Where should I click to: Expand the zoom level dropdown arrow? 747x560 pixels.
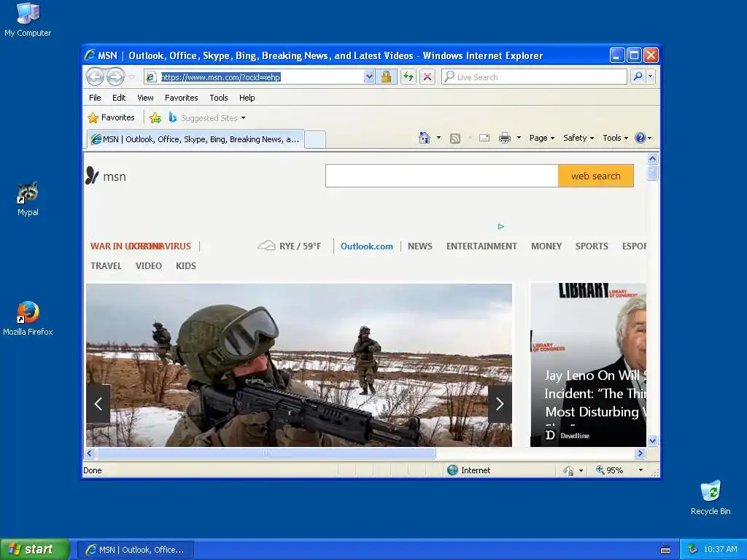tap(640, 470)
